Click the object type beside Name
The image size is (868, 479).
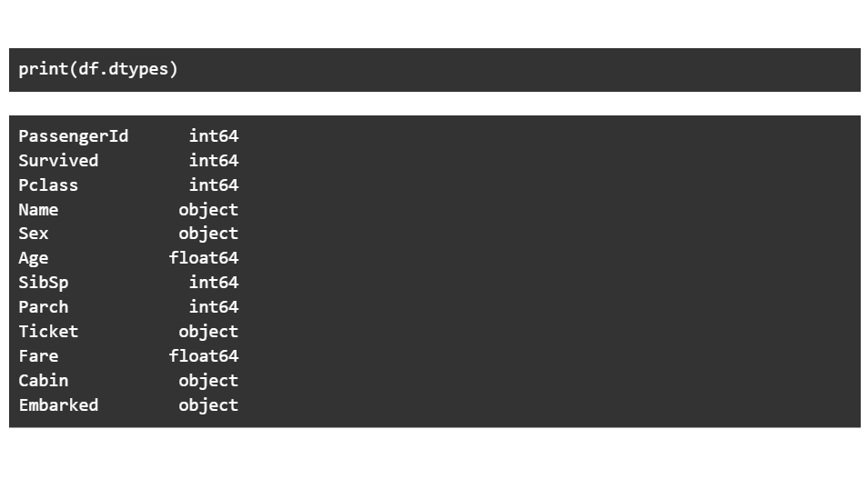[x=208, y=210]
